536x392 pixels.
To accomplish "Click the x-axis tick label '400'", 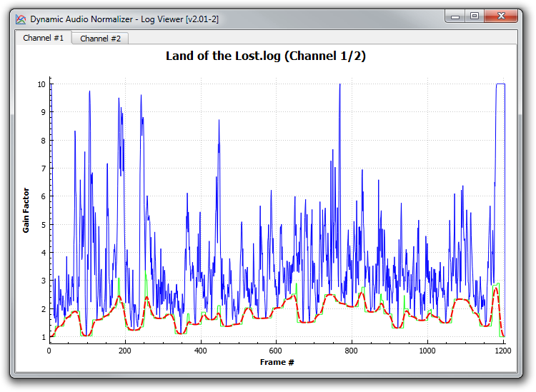I will point(200,351).
